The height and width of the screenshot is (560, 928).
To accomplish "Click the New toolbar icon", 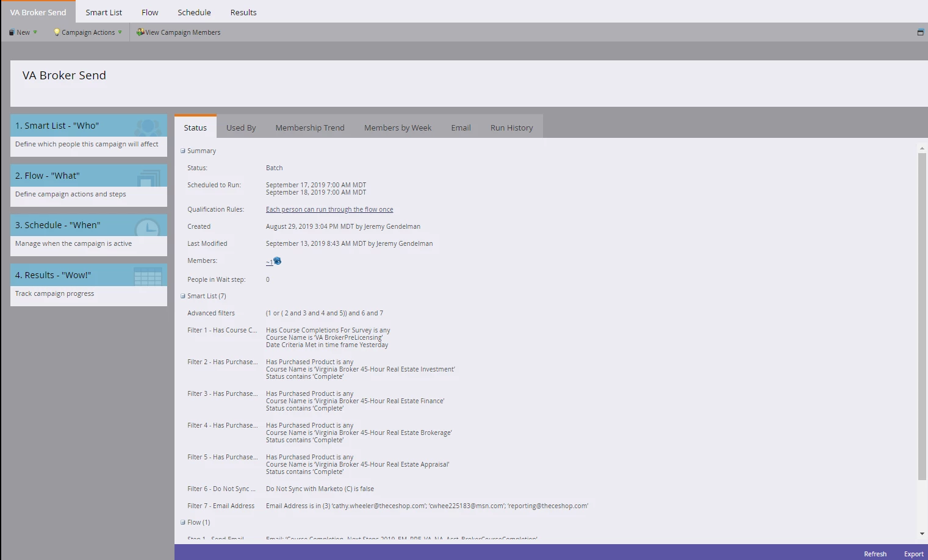I will point(12,32).
